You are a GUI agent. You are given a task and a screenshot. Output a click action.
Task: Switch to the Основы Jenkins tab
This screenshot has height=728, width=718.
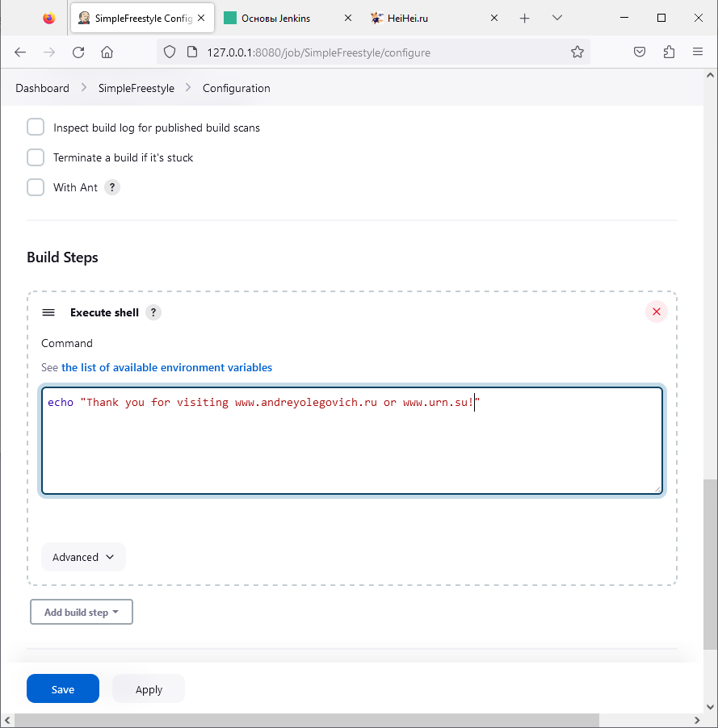287,18
